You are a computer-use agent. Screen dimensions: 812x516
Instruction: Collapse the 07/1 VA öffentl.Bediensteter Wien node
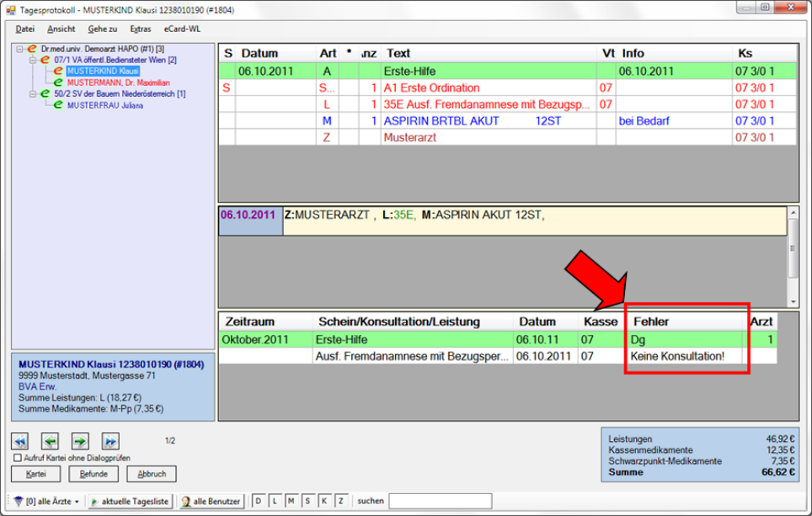point(33,61)
